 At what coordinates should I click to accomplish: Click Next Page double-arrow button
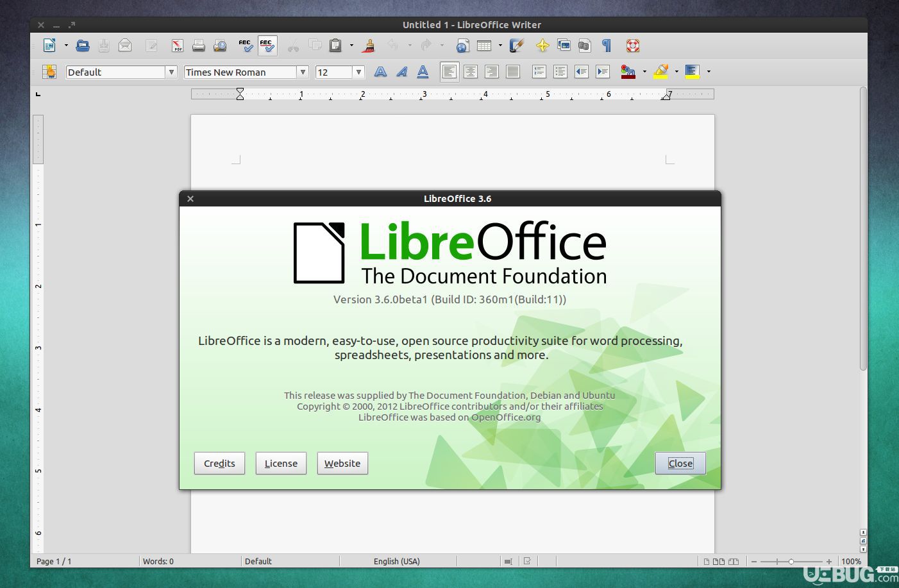click(863, 550)
